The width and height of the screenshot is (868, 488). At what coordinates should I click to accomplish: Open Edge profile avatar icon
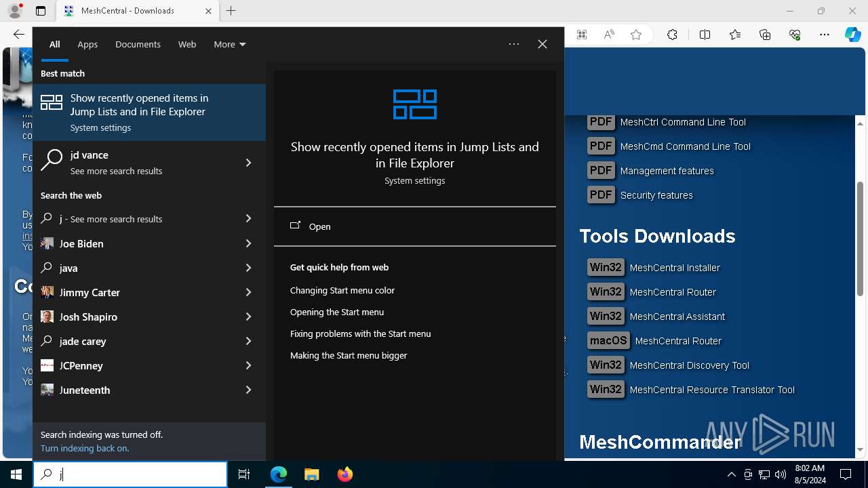tap(15, 11)
